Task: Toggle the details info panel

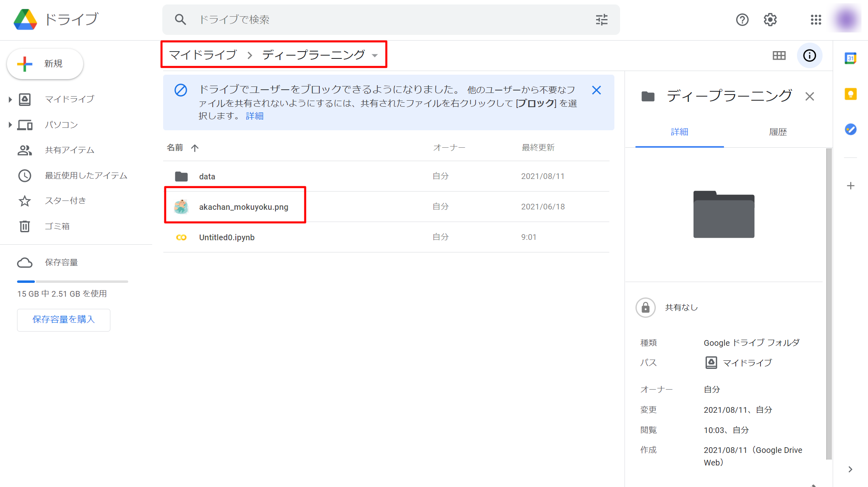Action: [x=809, y=56]
